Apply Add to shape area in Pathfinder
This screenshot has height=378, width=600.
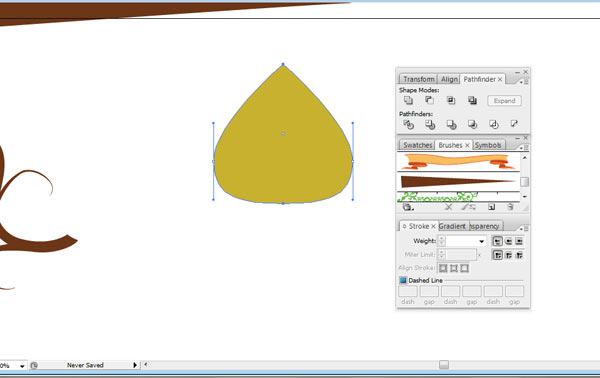[x=408, y=100]
